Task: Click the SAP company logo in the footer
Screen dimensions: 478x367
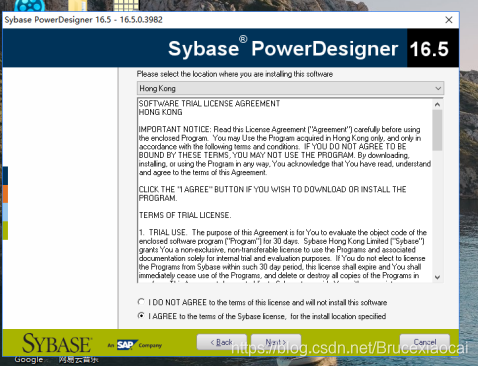Action: [127, 345]
